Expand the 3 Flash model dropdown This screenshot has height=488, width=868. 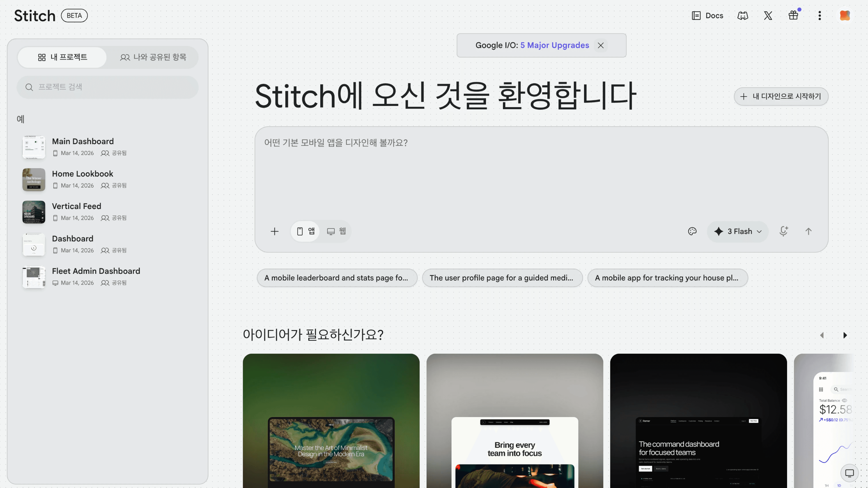pos(738,231)
